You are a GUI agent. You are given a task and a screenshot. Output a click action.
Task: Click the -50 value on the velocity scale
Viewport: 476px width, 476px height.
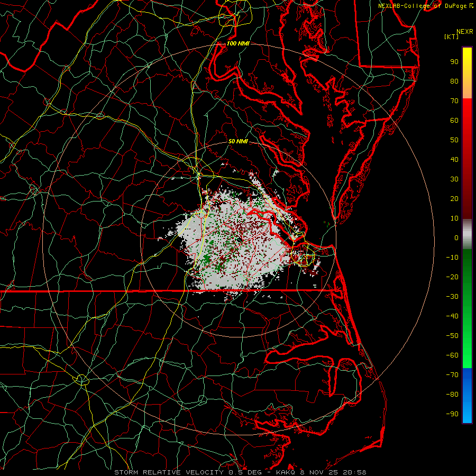pyautogui.click(x=452, y=336)
